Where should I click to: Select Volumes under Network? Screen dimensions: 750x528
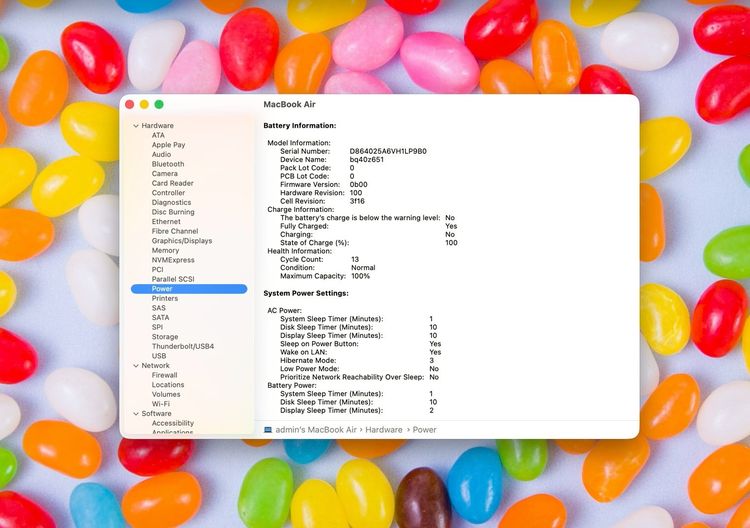[166, 395]
